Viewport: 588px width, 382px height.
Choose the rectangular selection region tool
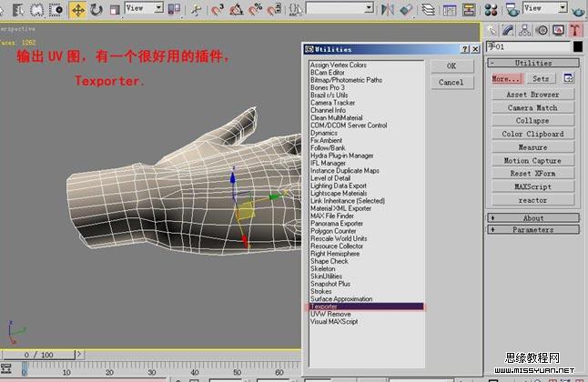36,9
